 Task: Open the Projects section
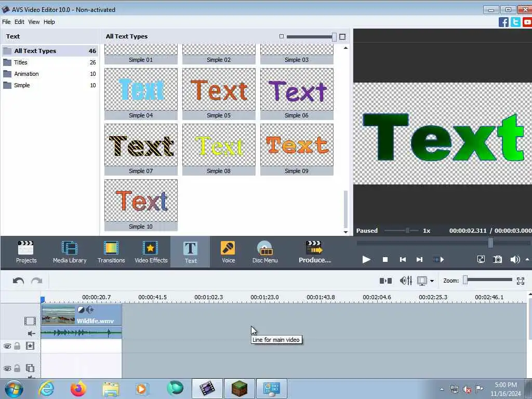(x=26, y=252)
